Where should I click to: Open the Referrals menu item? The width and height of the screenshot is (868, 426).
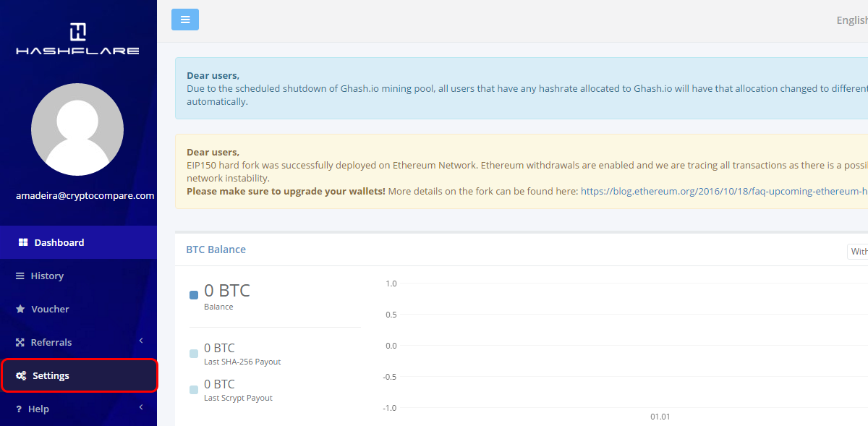[78, 342]
